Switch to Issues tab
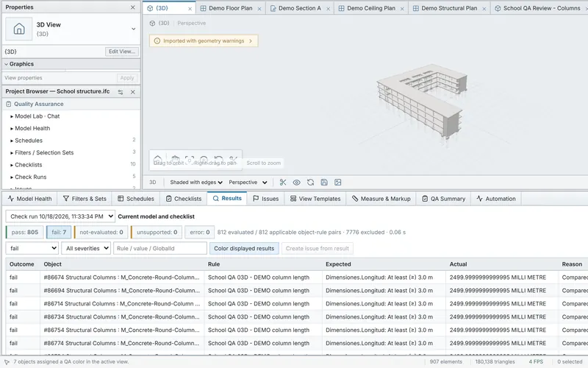The width and height of the screenshot is (588, 368). point(265,199)
